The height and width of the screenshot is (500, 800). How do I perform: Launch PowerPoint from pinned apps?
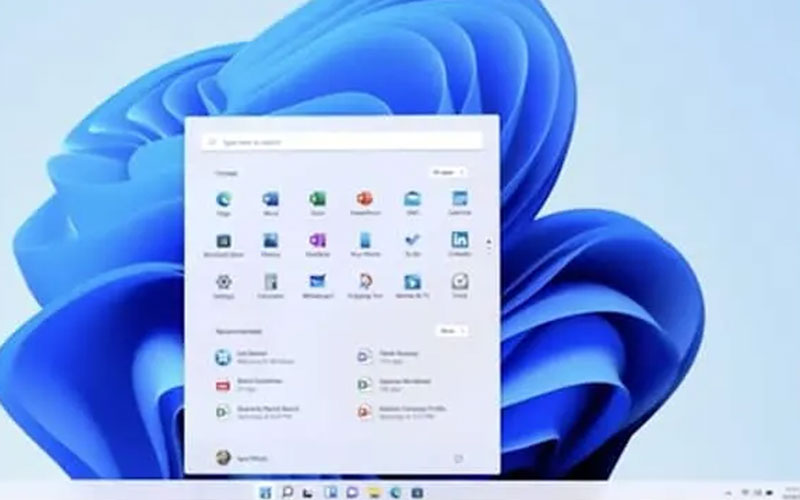click(365, 203)
